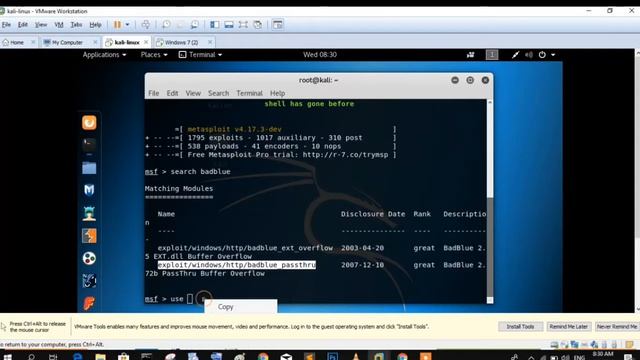Close the Windows 7 (2) tab
The height and width of the screenshot is (360, 640).
[x=210, y=42]
